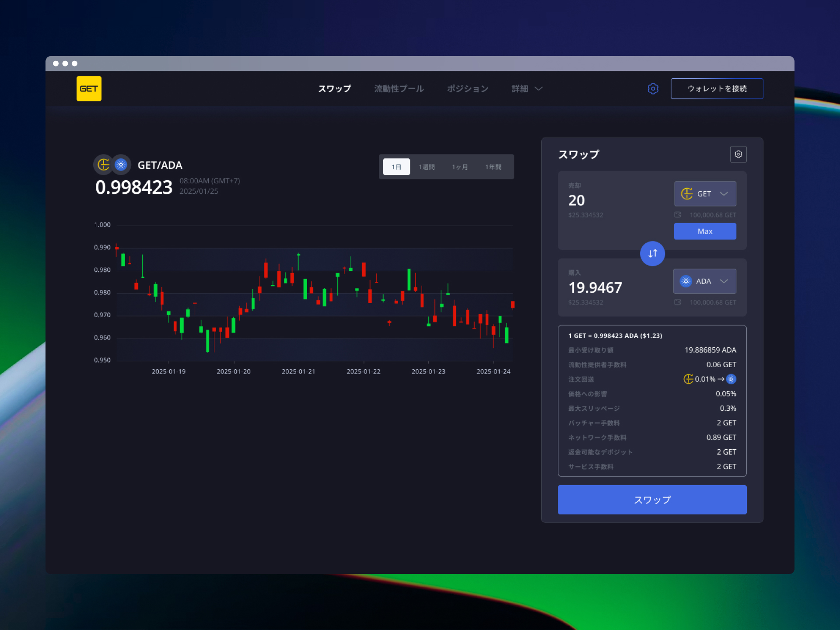Open header settings gear icon

click(653, 89)
